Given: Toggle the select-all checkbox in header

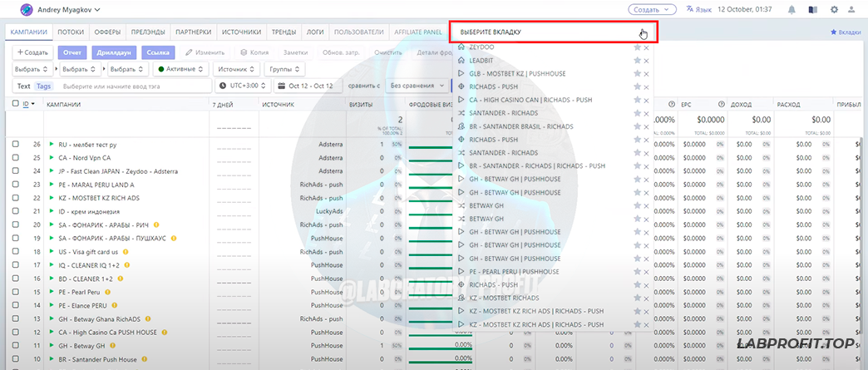Looking at the screenshot, I should [15, 104].
